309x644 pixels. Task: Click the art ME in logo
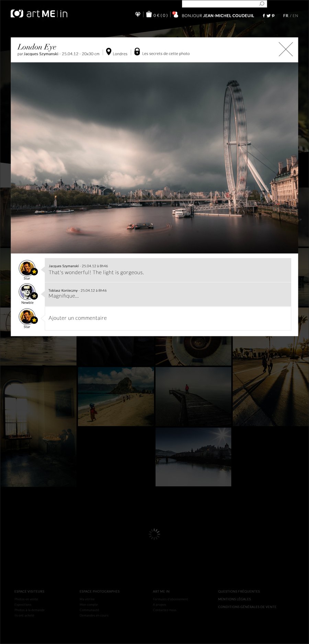(x=39, y=14)
